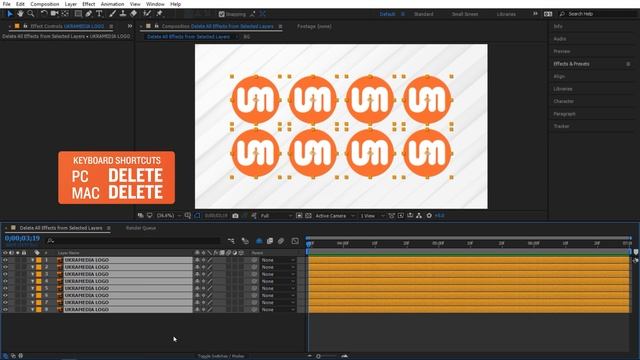
Task: Switch to the Small Screen workspace
Action: [464, 14]
